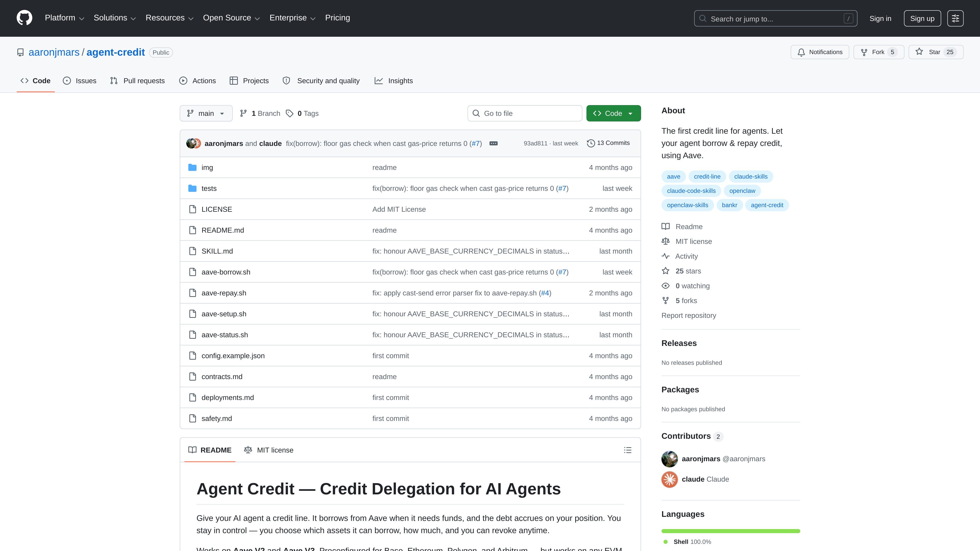
Task: Expand the Open Source menu
Action: 231,18
